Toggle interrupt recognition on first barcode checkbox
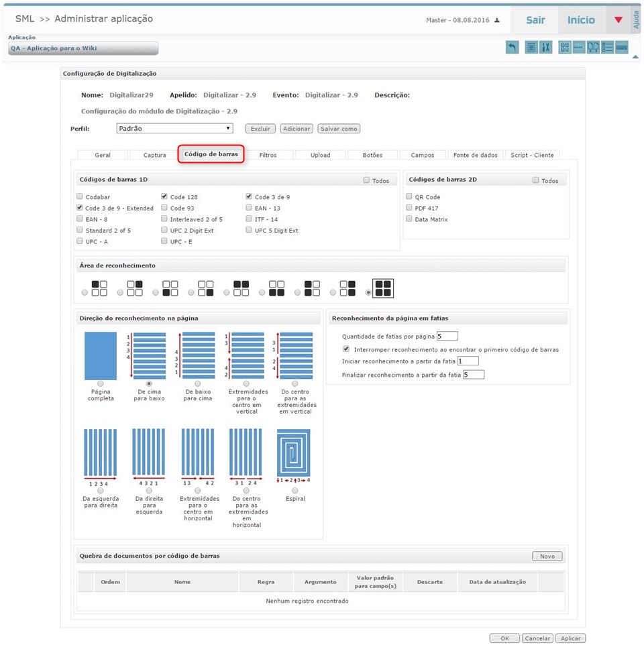644x649 pixels. click(x=346, y=349)
